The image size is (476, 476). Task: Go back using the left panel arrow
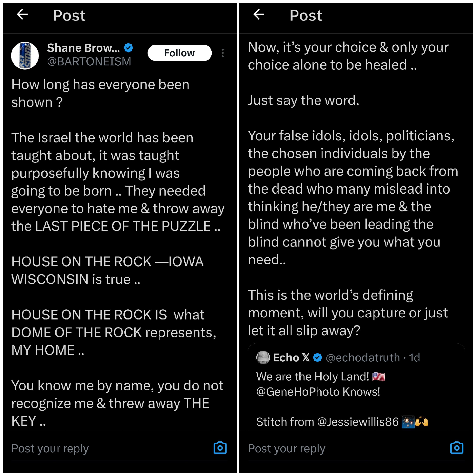pyautogui.click(x=22, y=15)
